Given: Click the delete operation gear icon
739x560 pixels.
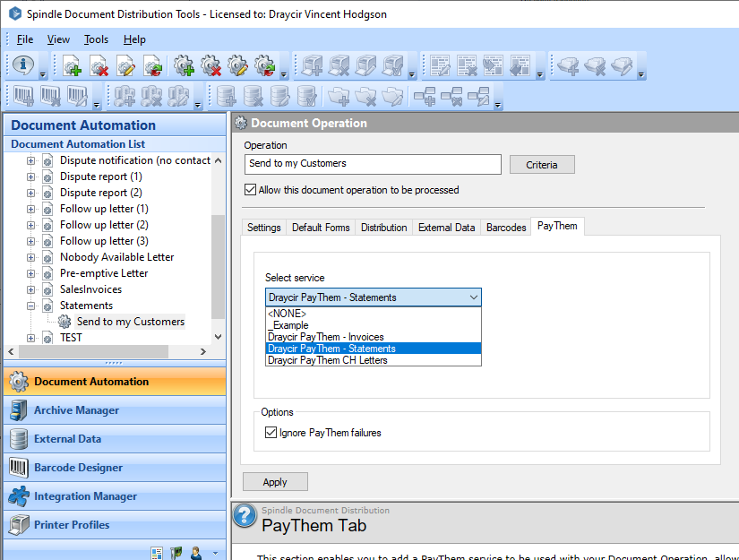Looking at the screenshot, I should point(211,66).
